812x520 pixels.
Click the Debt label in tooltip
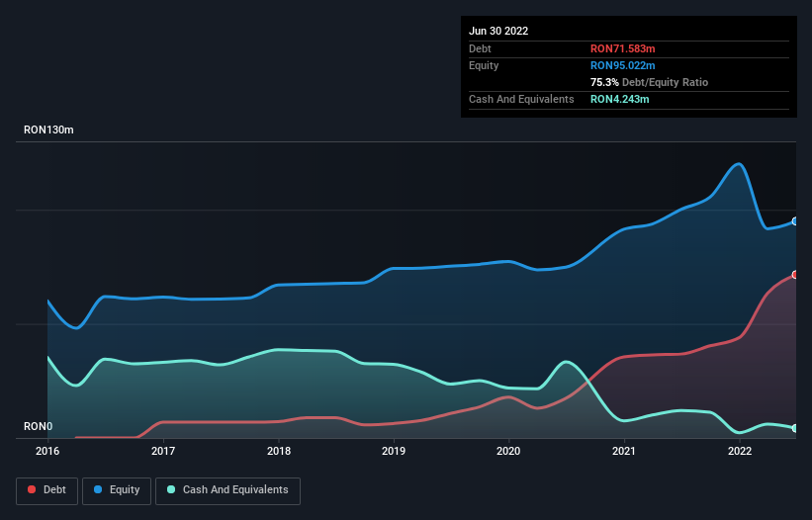pos(480,48)
